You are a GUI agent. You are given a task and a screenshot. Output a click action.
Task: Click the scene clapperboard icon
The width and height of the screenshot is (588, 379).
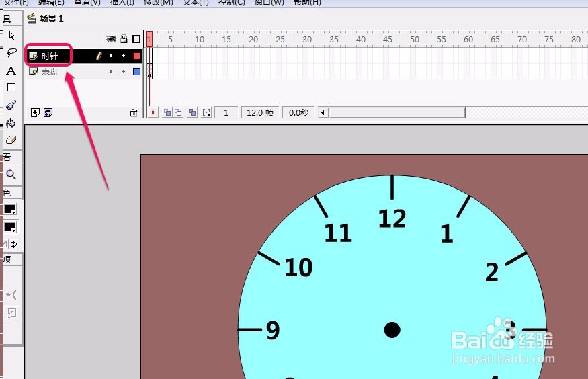[x=32, y=18]
